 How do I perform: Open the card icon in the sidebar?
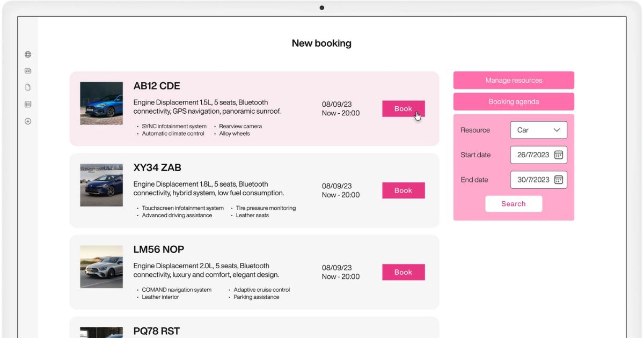[28, 71]
